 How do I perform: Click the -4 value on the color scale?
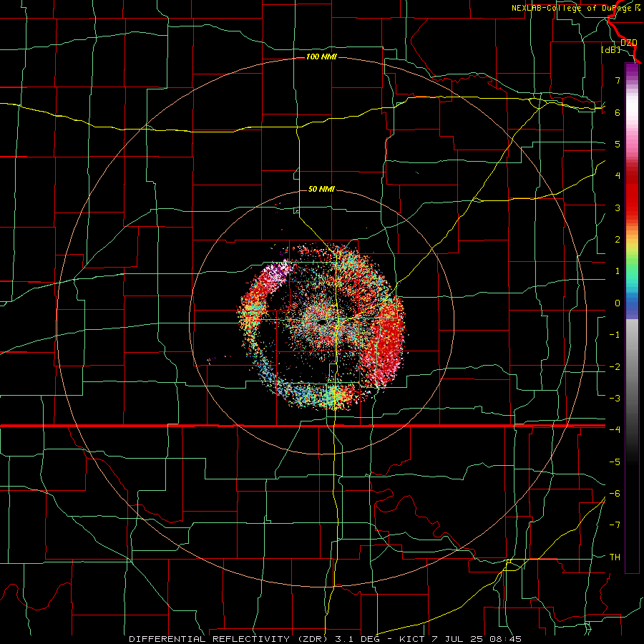click(x=615, y=429)
